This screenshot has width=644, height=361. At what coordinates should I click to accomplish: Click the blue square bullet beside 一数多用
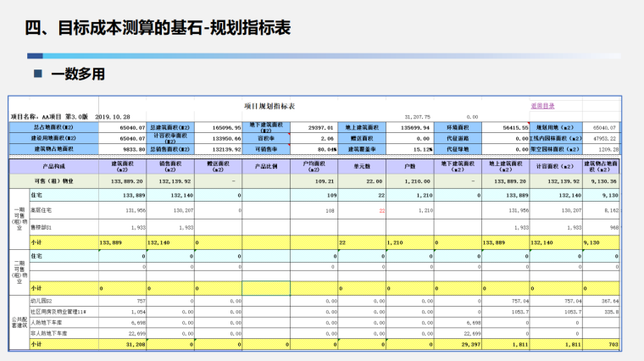click(x=37, y=75)
